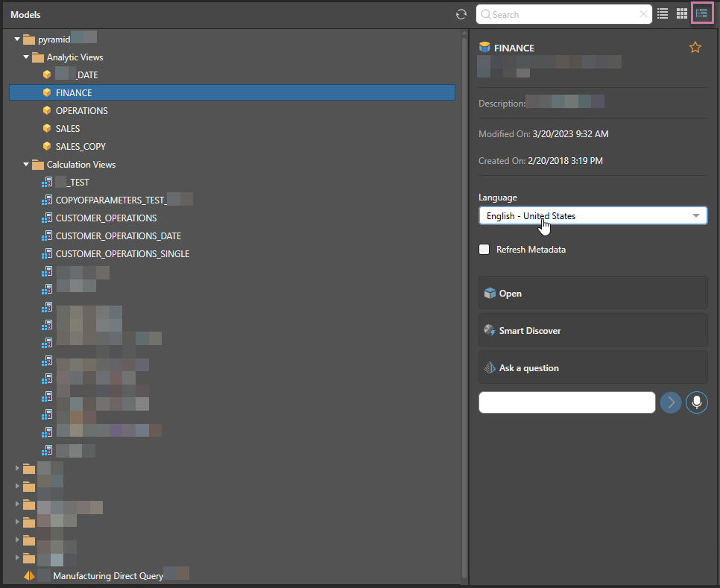Clear the search box with X
This screenshot has height=588, width=720.
(x=643, y=14)
